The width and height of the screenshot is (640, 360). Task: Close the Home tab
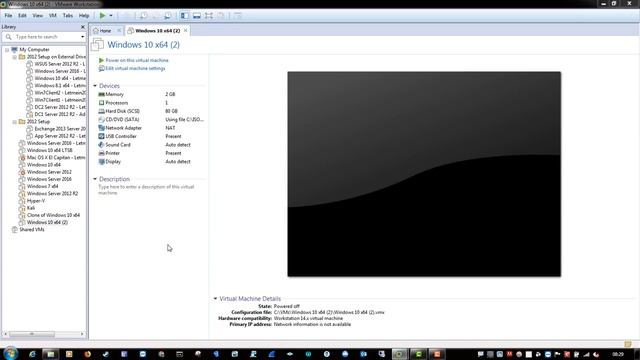(x=119, y=31)
